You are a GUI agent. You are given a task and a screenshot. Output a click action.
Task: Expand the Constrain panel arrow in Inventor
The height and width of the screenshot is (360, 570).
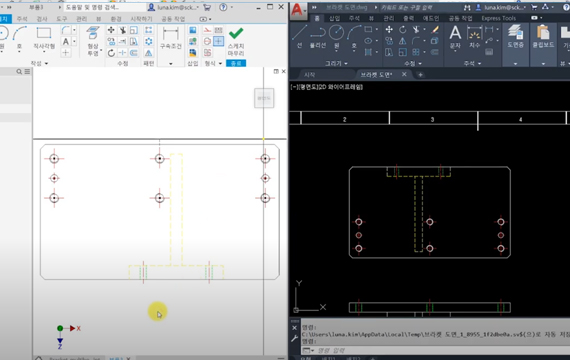point(170,64)
